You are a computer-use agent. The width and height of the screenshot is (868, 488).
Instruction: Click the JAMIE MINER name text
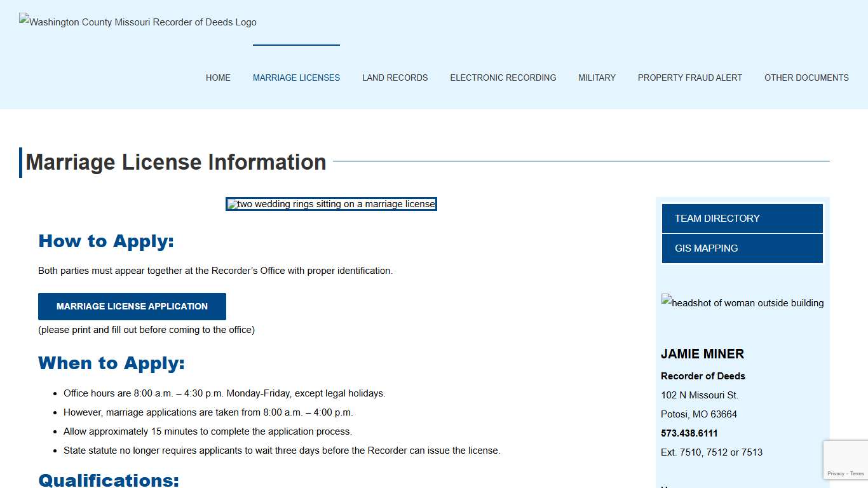pos(702,354)
